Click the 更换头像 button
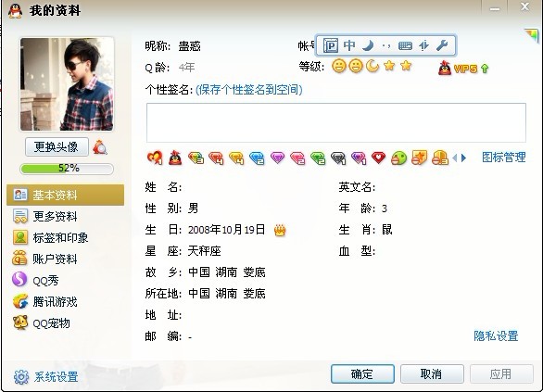 tap(57, 147)
